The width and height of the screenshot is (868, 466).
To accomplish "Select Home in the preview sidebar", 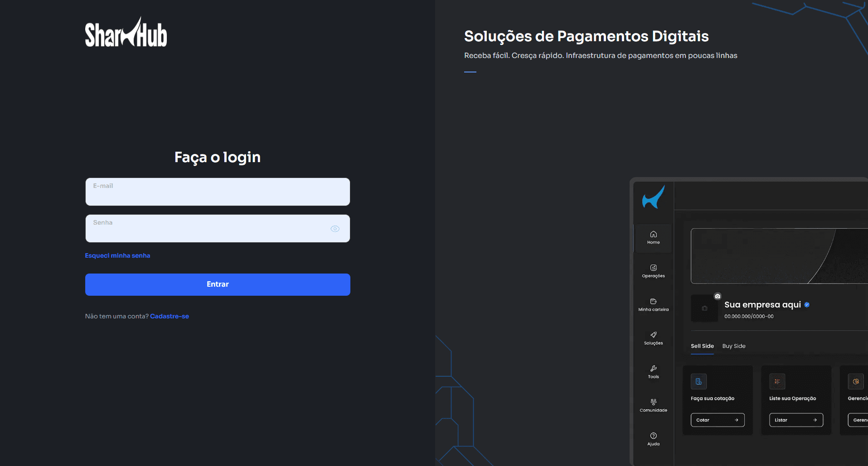I will pyautogui.click(x=653, y=238).
